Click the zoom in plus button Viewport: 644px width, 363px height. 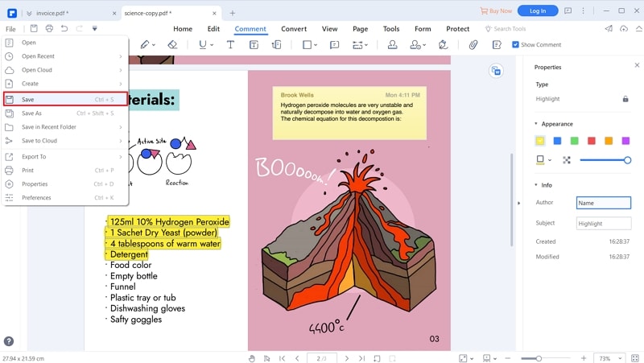click(x=584, y=358)
